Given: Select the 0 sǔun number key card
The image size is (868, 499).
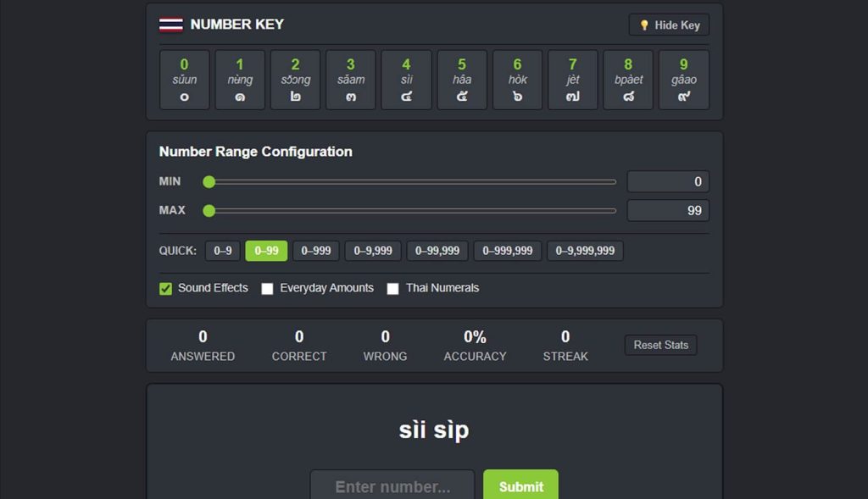Looking at the screenshot, I should pos(184,80).
